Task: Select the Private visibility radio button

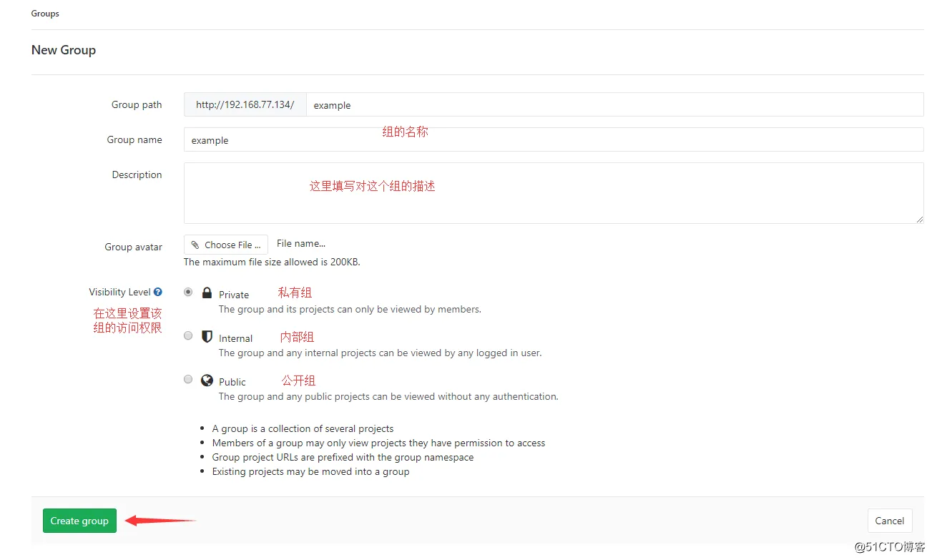Action: pos(188,292)
